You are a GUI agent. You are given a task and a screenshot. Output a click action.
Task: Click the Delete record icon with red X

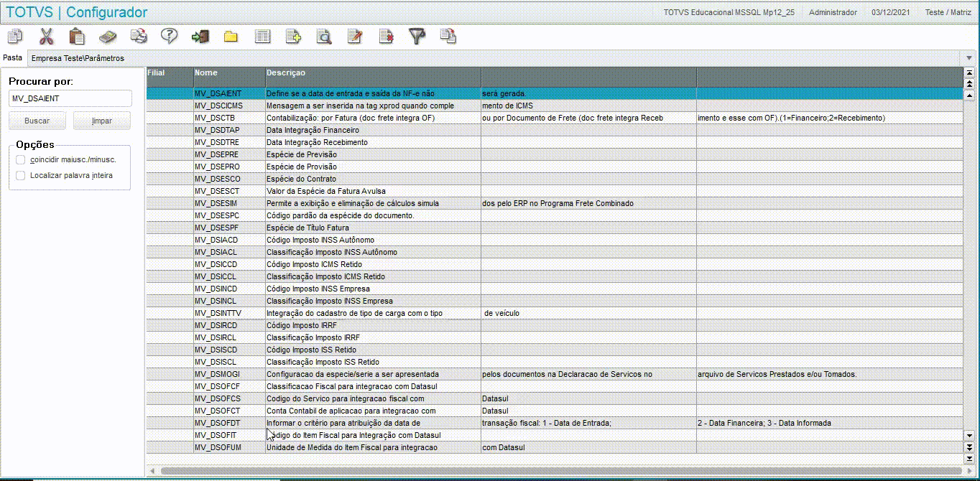387,36
